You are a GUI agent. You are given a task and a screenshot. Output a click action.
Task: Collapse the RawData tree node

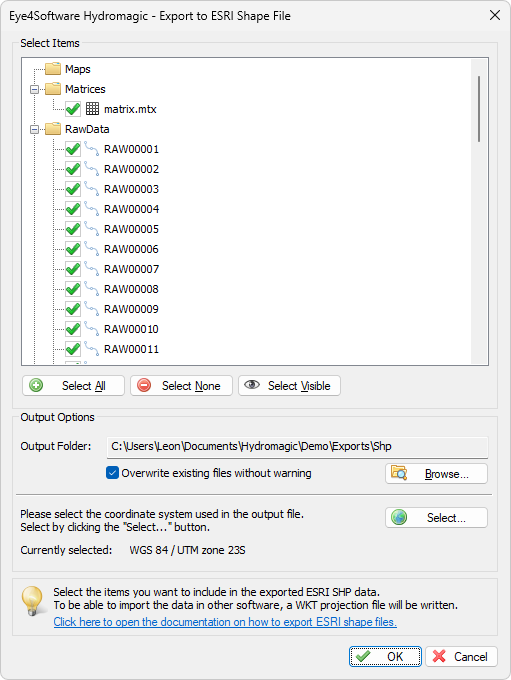tap(34, 129)
